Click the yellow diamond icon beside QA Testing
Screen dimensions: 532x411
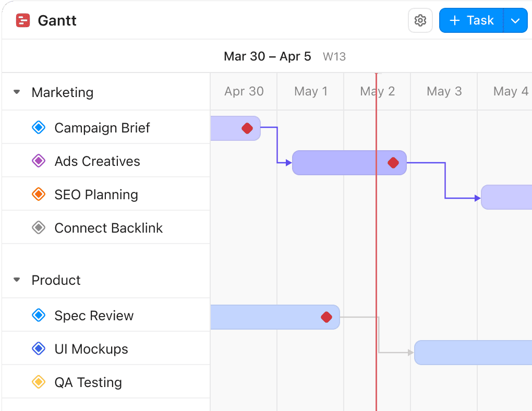(x=39, y=382)
